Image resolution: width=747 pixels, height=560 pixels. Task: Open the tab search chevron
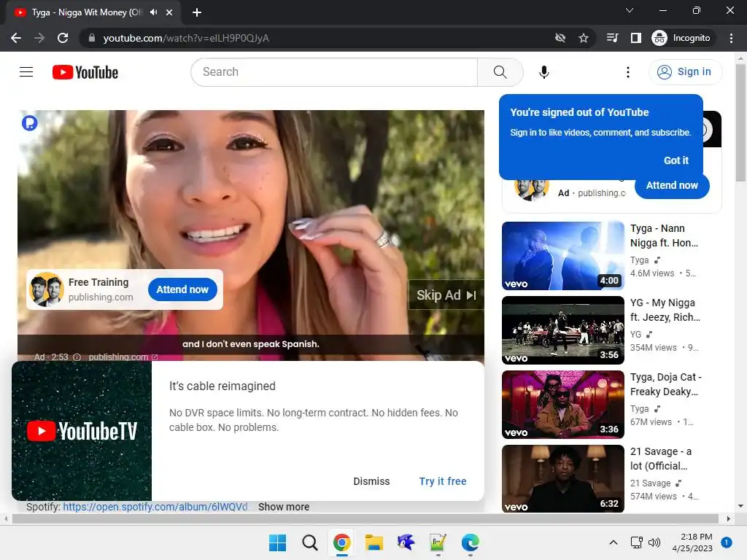(x=630, y=10)
